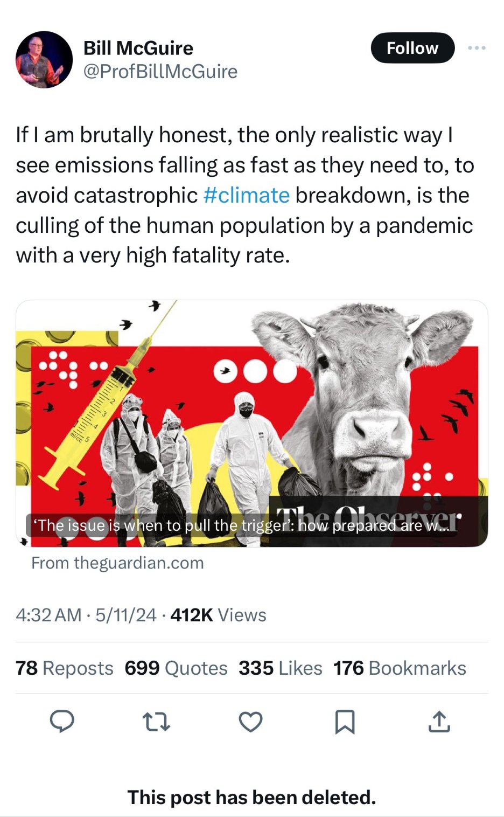504x817 pixels.
Task: View the 78 Reposts list
Action: 65,668
